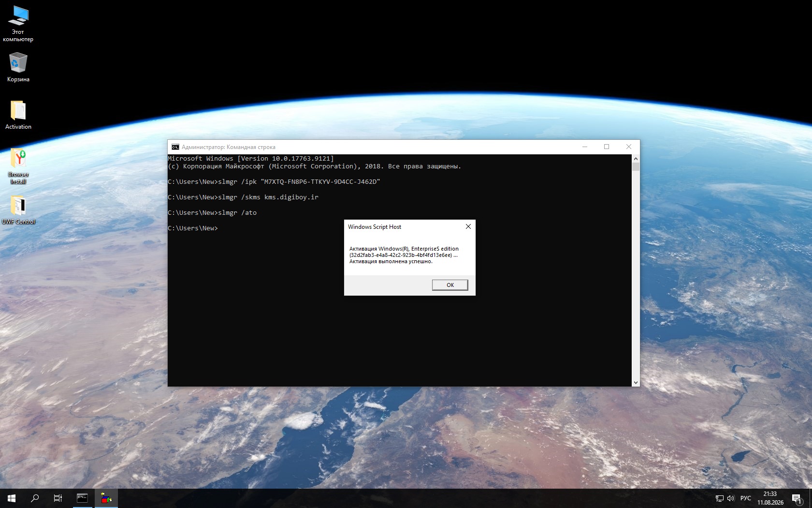This screenshot has width=812, height=508.
Task: Click the activation ID '32d2fab3-e4a8-42c2-923b-4bf4fd13e6ee' text
Action: tap(401, 255)
